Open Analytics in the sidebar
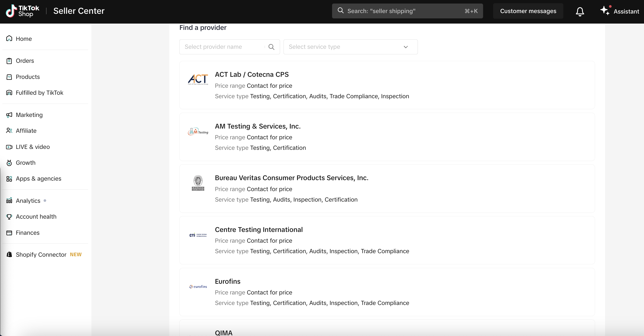 pyautogui.click(x=28, y=201)
